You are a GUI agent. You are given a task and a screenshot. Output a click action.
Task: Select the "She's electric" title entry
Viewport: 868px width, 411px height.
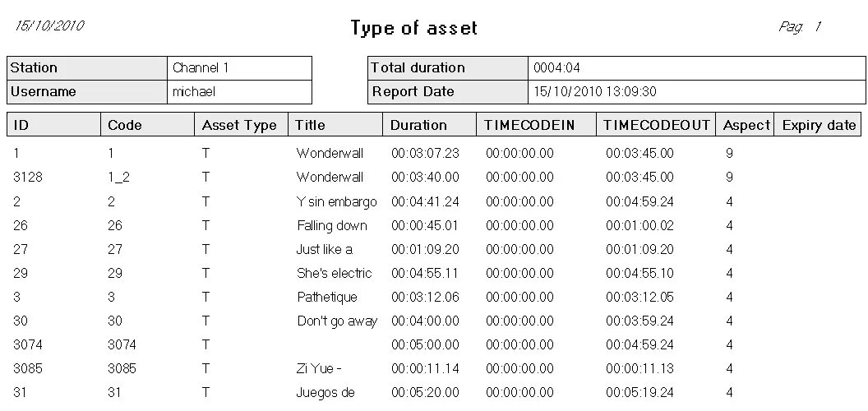[x=335, y=273]
